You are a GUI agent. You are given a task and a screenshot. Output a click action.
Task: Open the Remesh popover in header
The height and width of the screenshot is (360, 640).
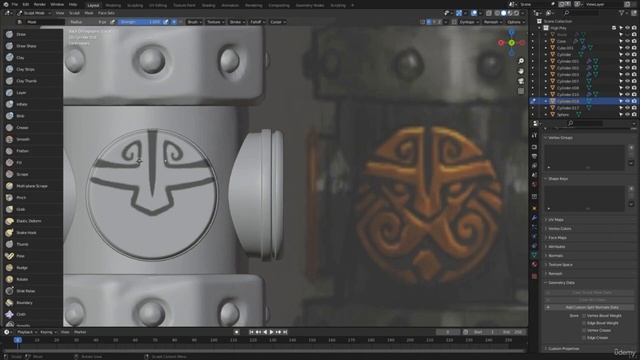492,22
